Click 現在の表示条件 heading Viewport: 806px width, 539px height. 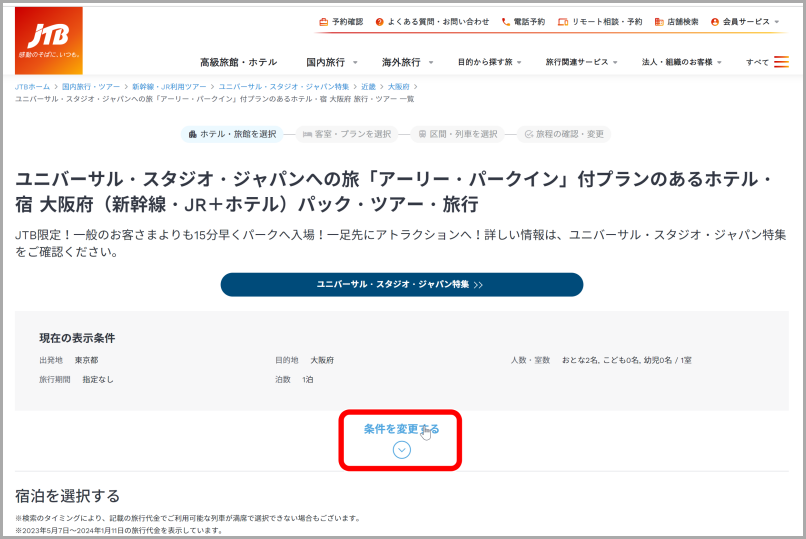(77, 338)
